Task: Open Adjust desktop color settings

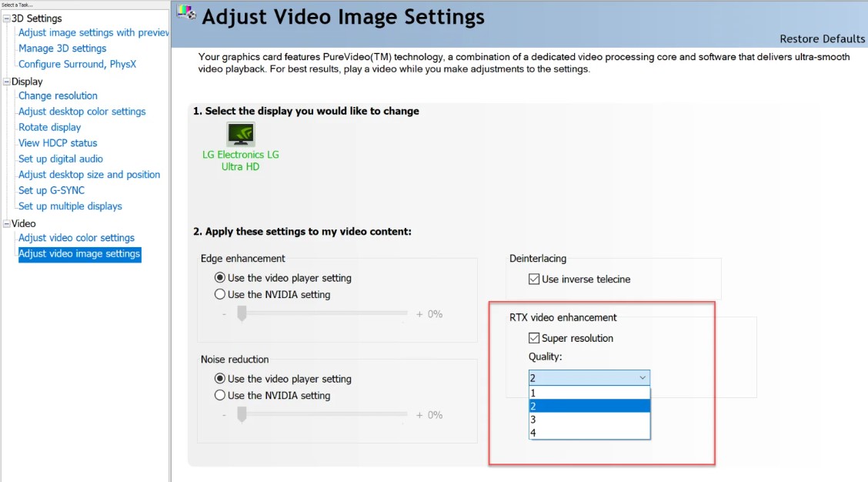Action: [82, 112]
